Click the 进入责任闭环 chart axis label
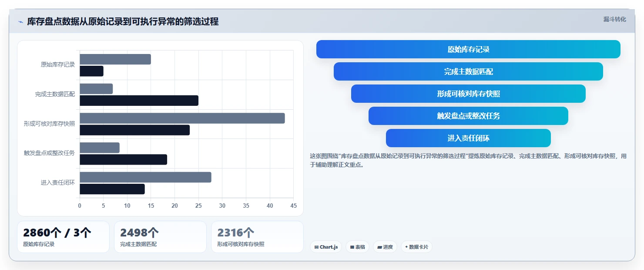The image size is (644, 270). point(58,182)
